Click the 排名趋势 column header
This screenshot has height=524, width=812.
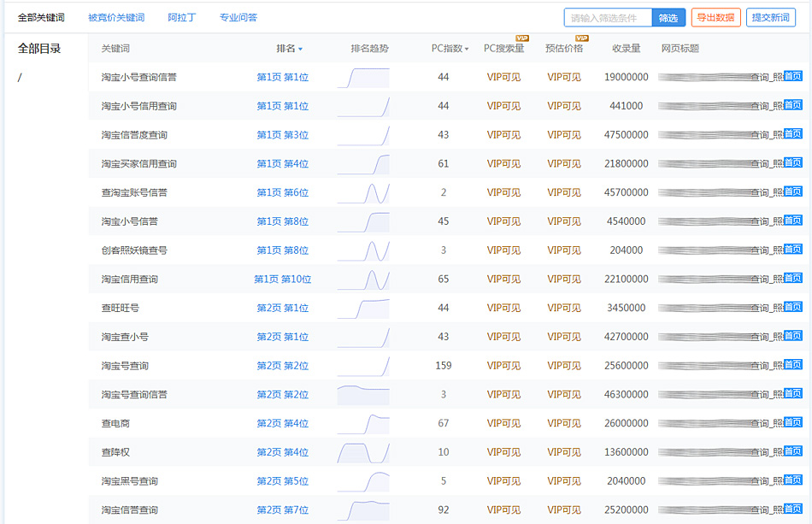click(369, 49)
